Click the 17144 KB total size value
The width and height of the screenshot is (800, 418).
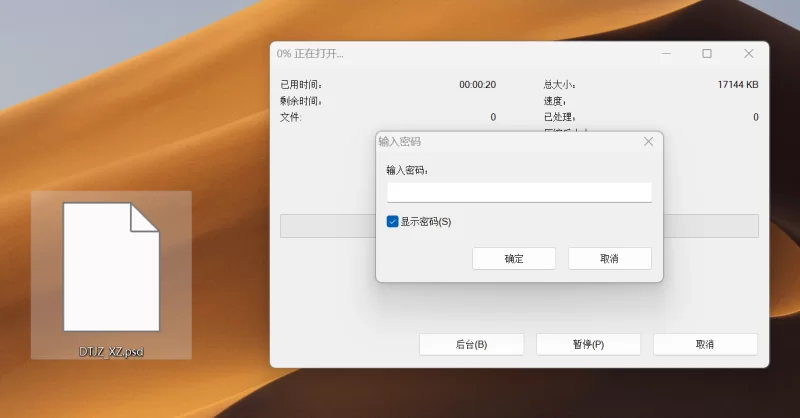pos(737,85)
